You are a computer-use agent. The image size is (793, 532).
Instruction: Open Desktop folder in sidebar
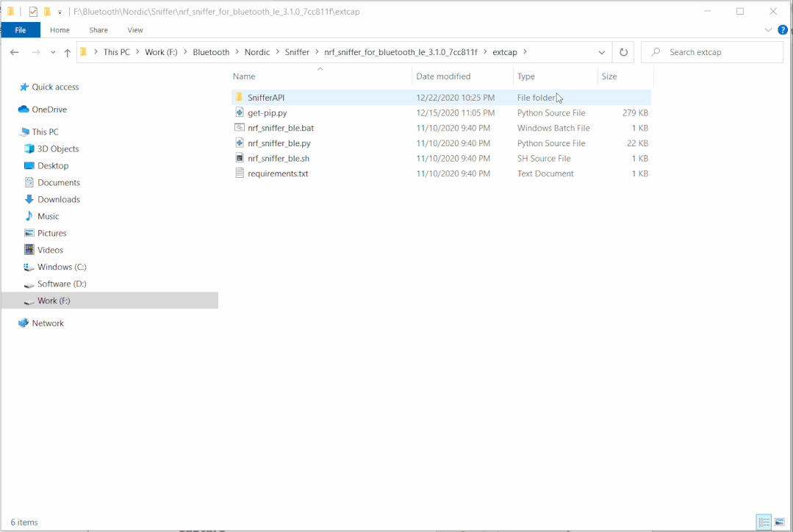[53, 165]
